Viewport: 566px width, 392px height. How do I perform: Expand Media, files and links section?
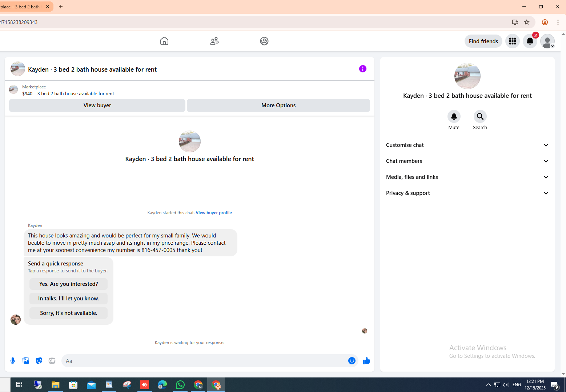[467, 177]
